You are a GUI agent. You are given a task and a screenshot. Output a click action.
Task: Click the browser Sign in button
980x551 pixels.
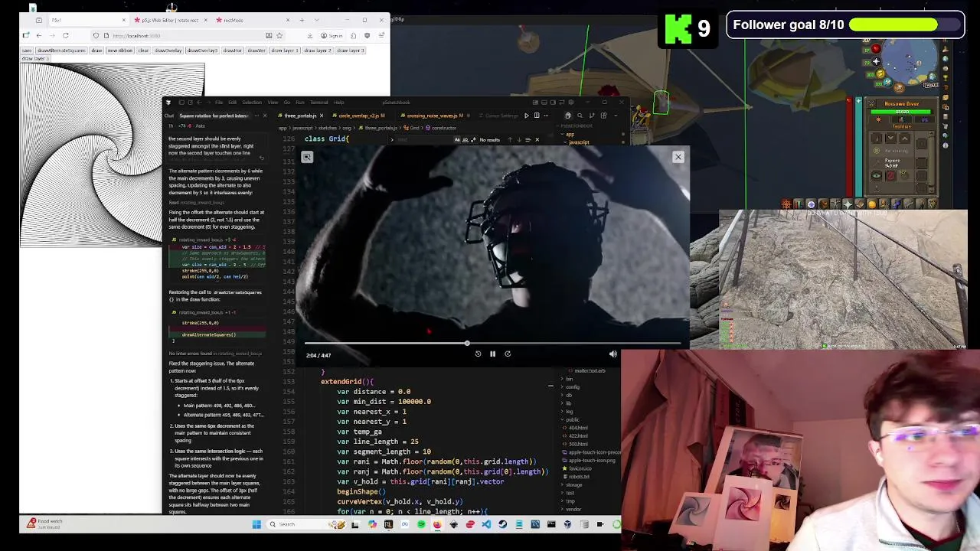pyautogui.click(x=332, y=35)
